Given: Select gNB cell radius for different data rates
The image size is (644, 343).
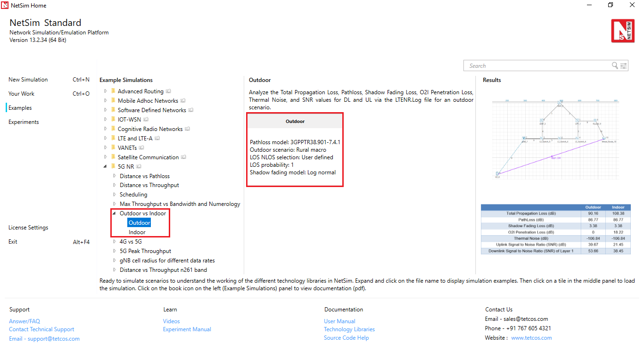Looking at the screenshot, I should [167, 261].
